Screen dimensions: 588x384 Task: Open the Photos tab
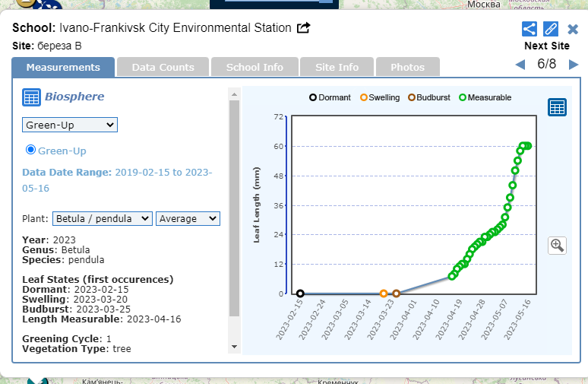click(x=407, y=67)
